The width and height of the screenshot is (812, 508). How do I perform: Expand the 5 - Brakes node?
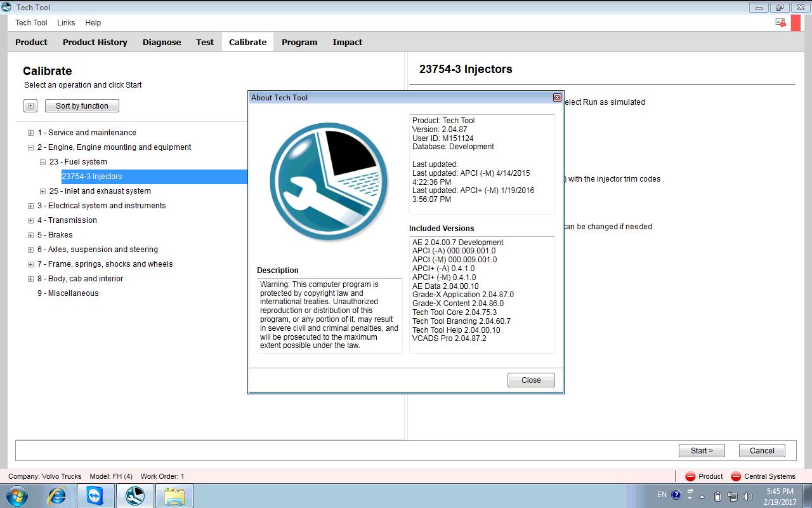(x=30, y=235)
